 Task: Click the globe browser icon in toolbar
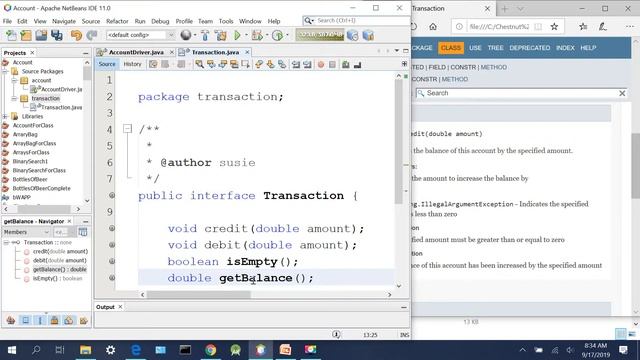(186, 36)
